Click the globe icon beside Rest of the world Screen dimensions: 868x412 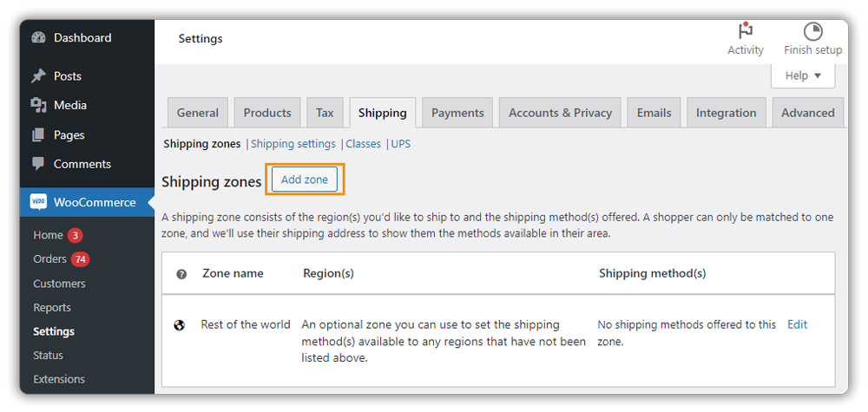pos(179,325)
